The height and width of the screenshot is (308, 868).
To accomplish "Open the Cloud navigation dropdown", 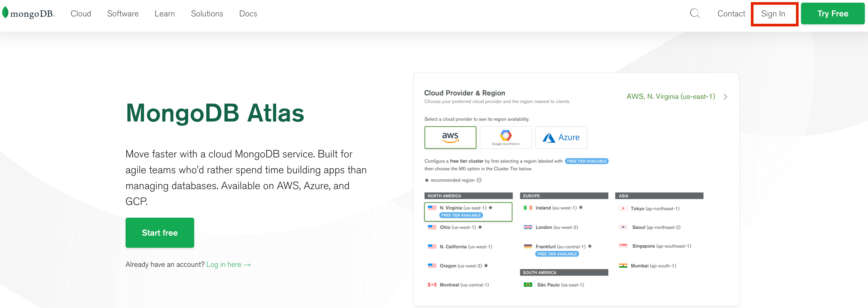I will click(x=81, y=13).
